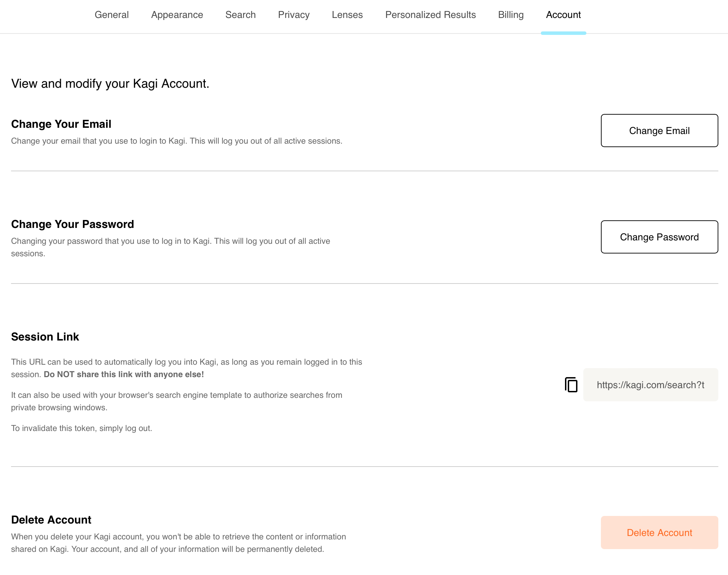The width and height of the screenshot is (728, 575).
Task: Click the Change Email button
Action: [x=659, y=131]
